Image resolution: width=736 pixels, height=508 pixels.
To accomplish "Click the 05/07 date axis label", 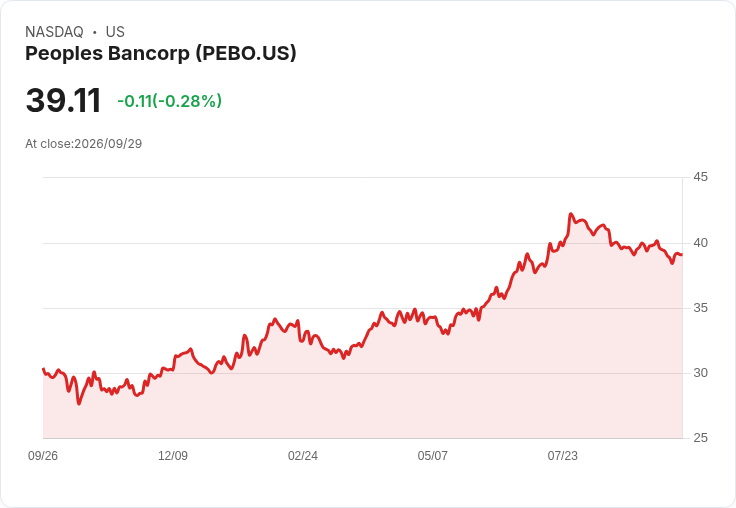I will [432, 456].
